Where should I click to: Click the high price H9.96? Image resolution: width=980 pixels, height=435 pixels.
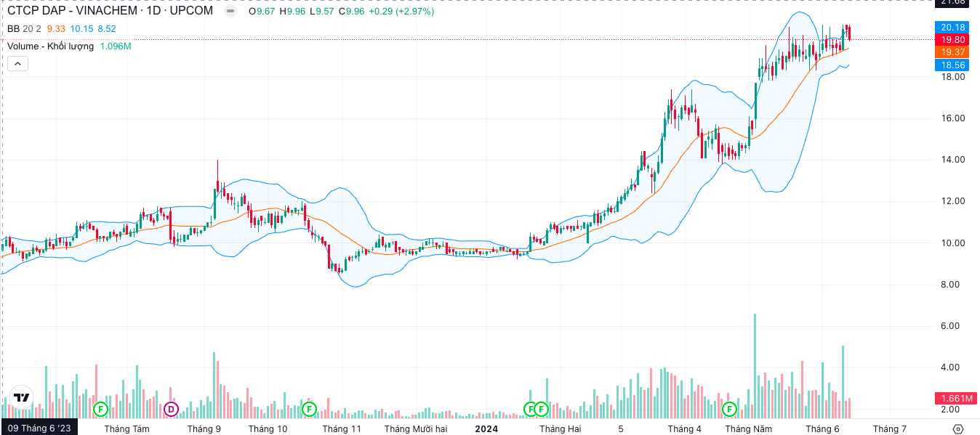tap(292, 12)
